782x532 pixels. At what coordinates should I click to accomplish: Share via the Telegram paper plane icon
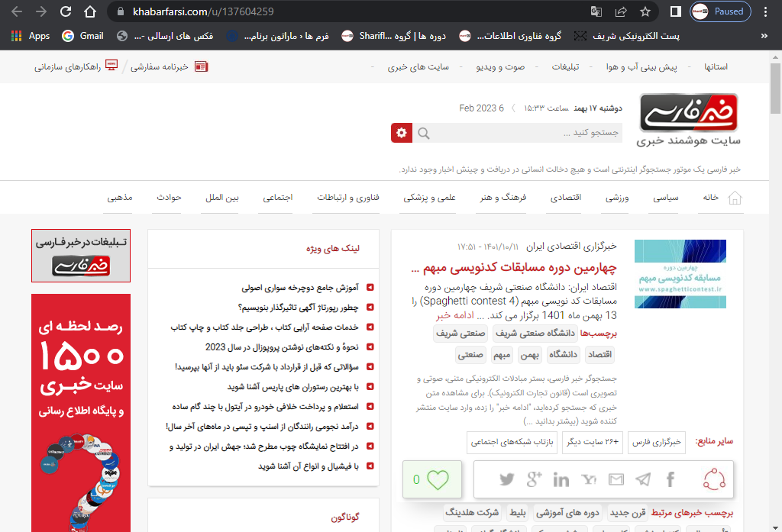pos(643,479)
